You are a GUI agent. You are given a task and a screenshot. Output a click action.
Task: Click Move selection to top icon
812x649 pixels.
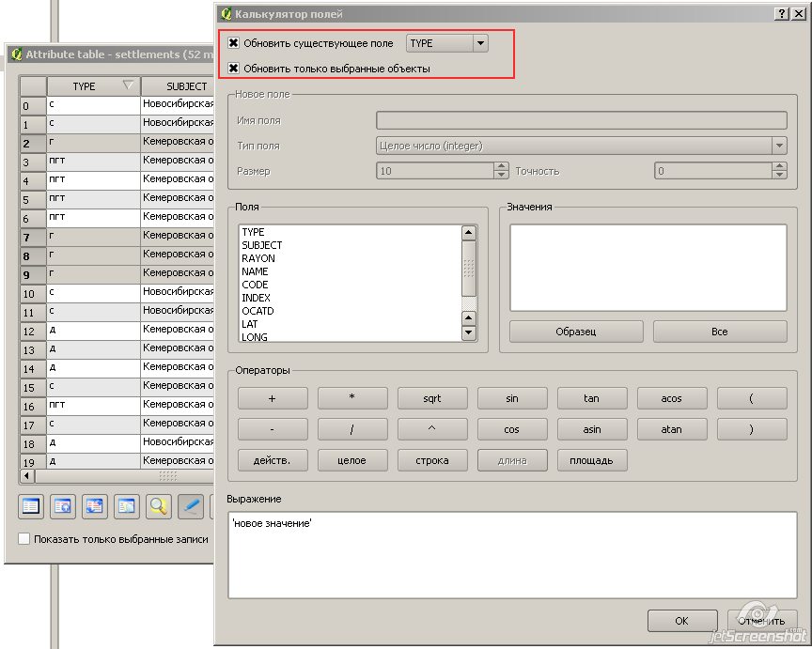pos(63,506)
